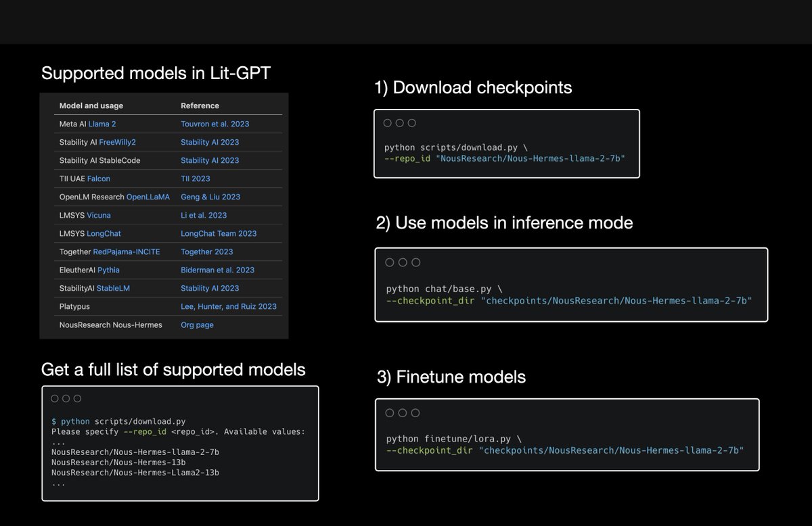Screen dimensions: 812x526
Task: Select the "Platypus" row text
Action: (x=74, y=306)
